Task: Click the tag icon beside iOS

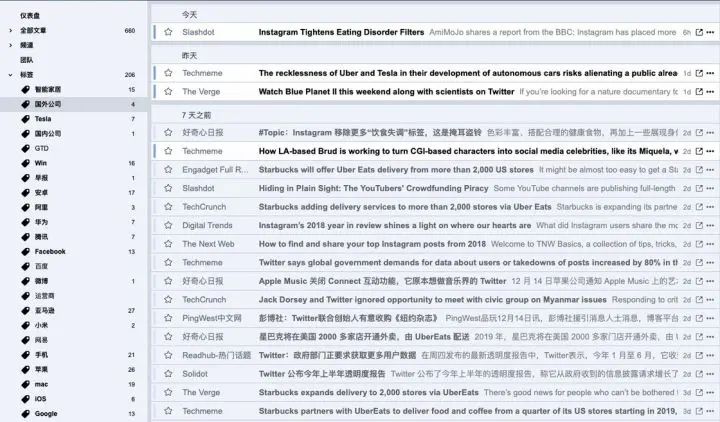Action: tap(26, 399)
